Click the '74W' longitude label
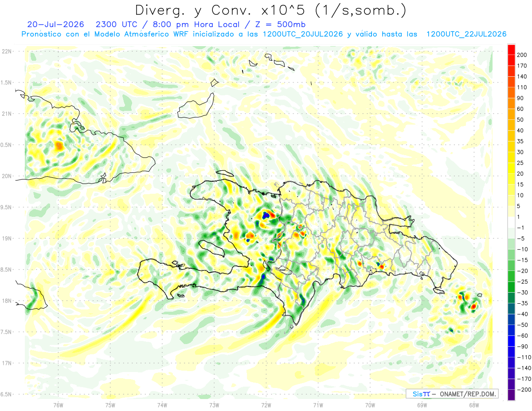 [162, 404]
